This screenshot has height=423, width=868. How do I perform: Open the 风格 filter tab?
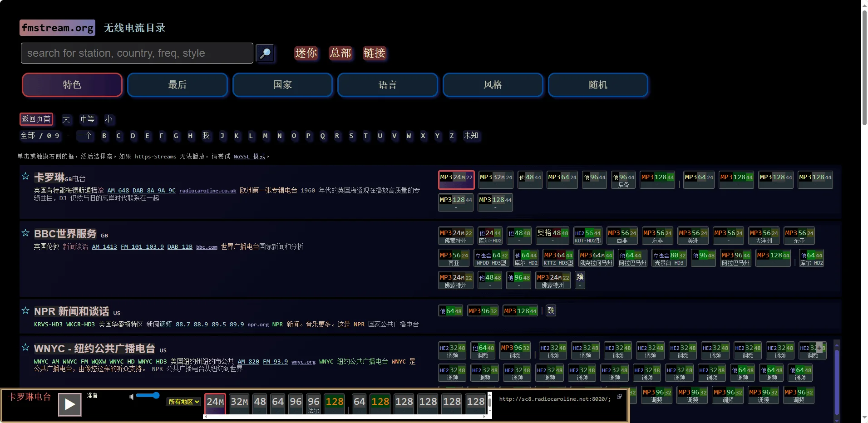click(x=493, y=85)
